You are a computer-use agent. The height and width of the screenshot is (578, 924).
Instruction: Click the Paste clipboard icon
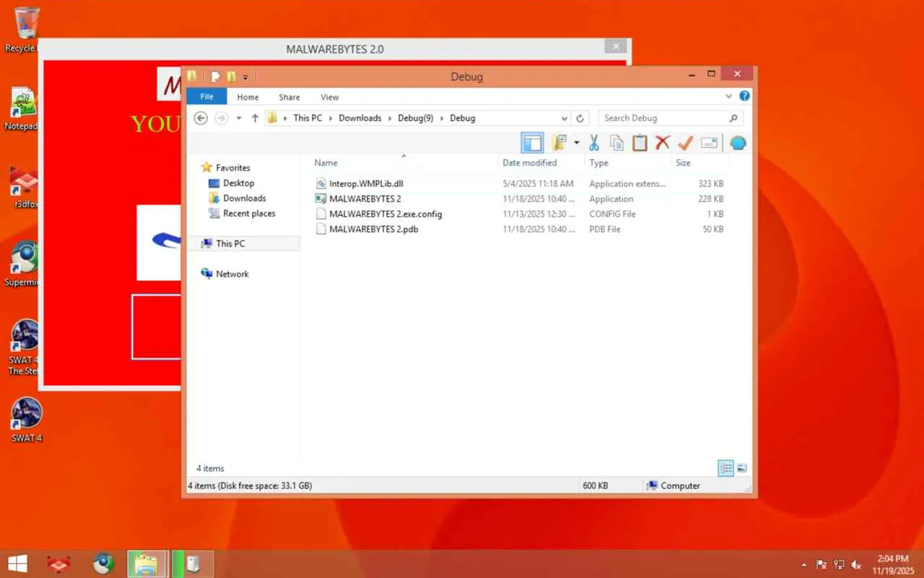pos(640,142)
